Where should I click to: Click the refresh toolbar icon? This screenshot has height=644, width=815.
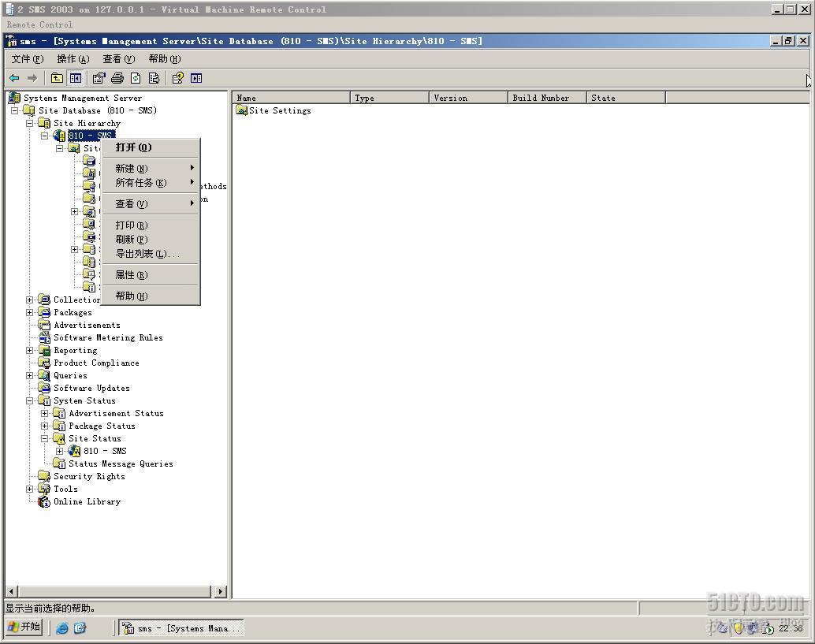(x=136, y=78)
